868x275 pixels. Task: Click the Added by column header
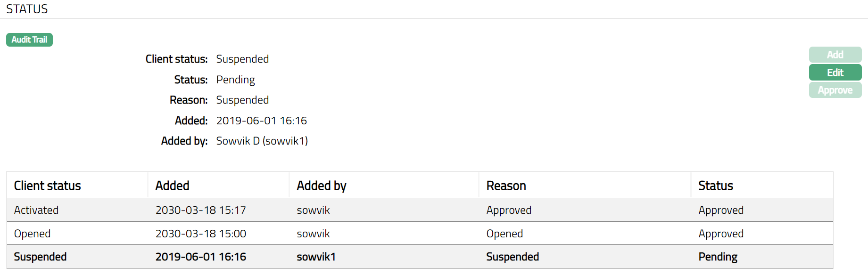click(x=321, y=186)
